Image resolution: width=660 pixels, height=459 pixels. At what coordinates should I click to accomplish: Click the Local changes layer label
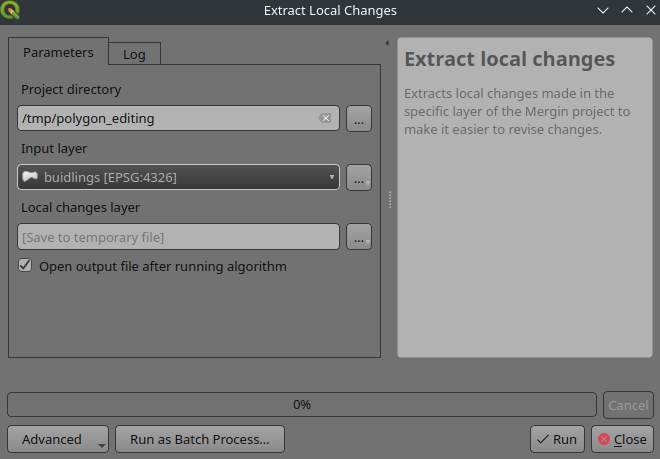[80, 208]
